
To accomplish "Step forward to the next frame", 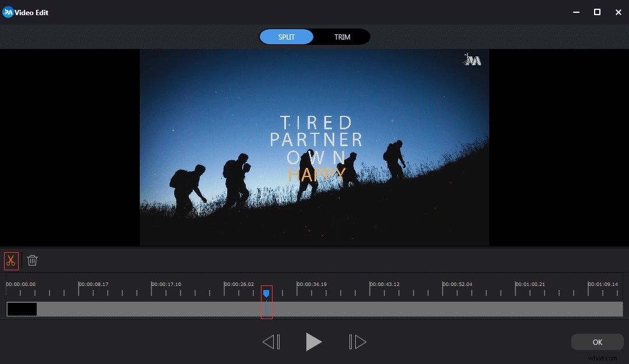I will click(x=357, y=342).
